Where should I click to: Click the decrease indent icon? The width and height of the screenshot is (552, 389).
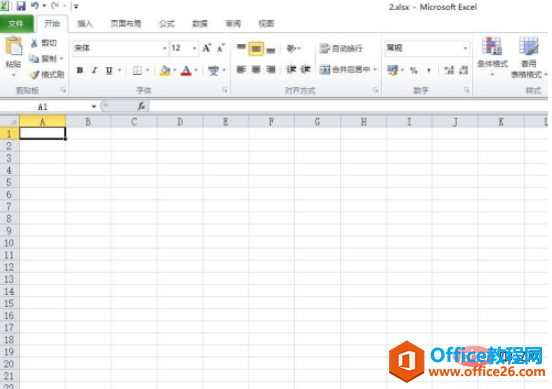(x=291, y=70)
